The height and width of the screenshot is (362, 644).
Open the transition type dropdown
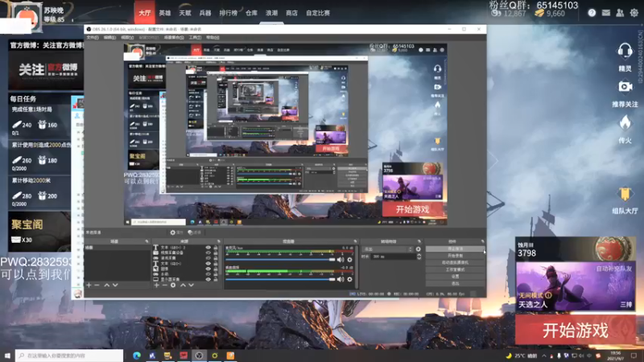coord(388,249)
